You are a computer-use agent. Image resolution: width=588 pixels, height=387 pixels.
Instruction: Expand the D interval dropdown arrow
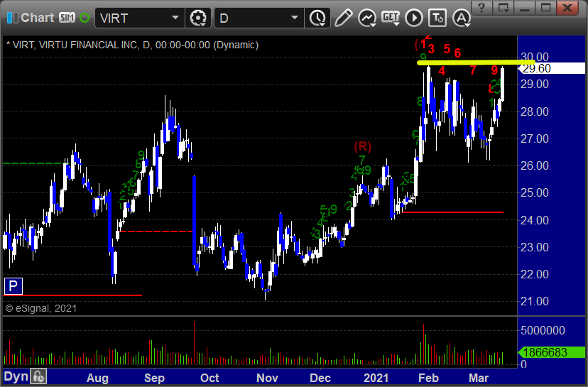click(x=295, y=18)
